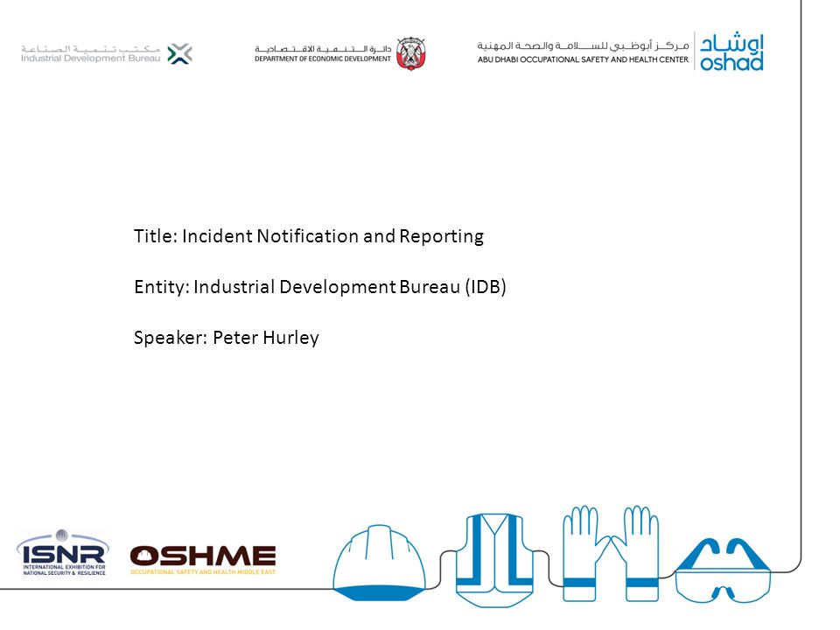Screen dimensions: 840x630
Task: Click 'OCCUPATIONAL SAFETY AND HEALTH MIDDLE EAST' tagline
Action: [x=203, y=572]
